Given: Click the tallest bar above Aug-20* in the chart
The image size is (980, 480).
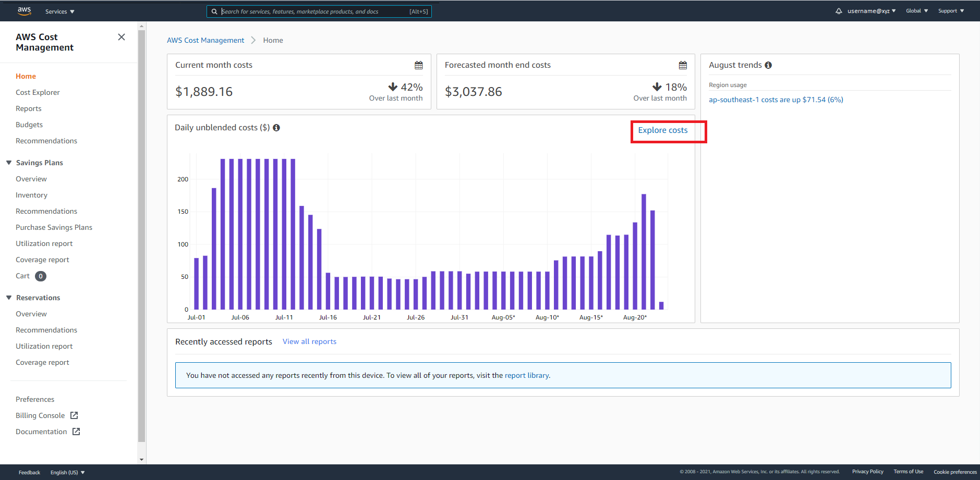Looking at the screenshot, I should pos(644,252).
